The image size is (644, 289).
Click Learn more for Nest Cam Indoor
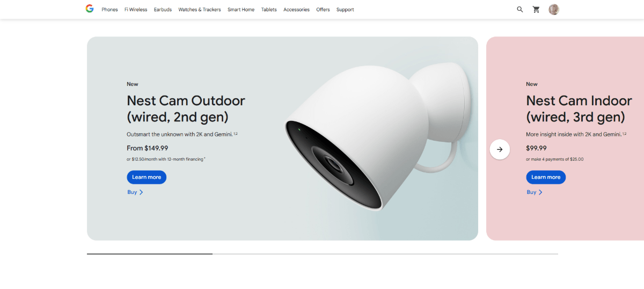(x=546, y=177)
